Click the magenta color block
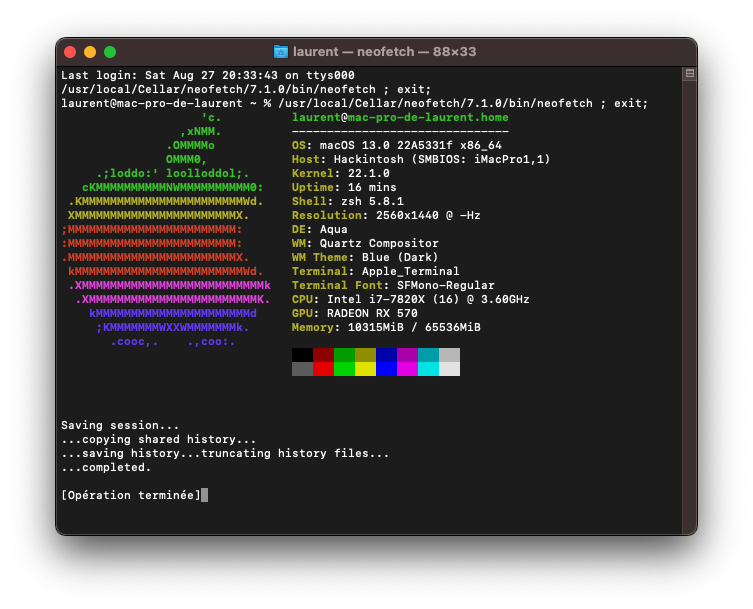753x609 pixels. click(408, 369)
